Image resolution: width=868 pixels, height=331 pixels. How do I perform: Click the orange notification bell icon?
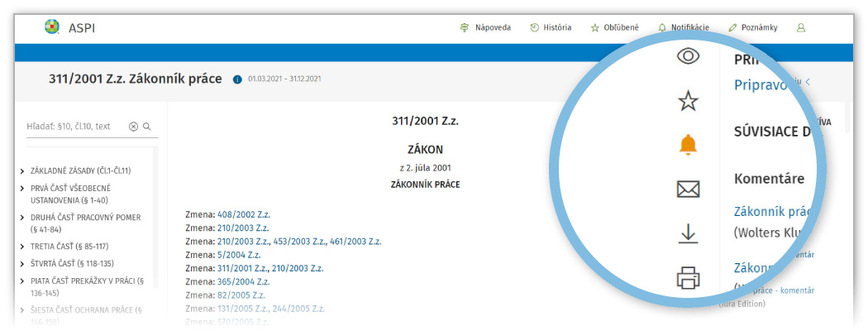tap(688, 146)
